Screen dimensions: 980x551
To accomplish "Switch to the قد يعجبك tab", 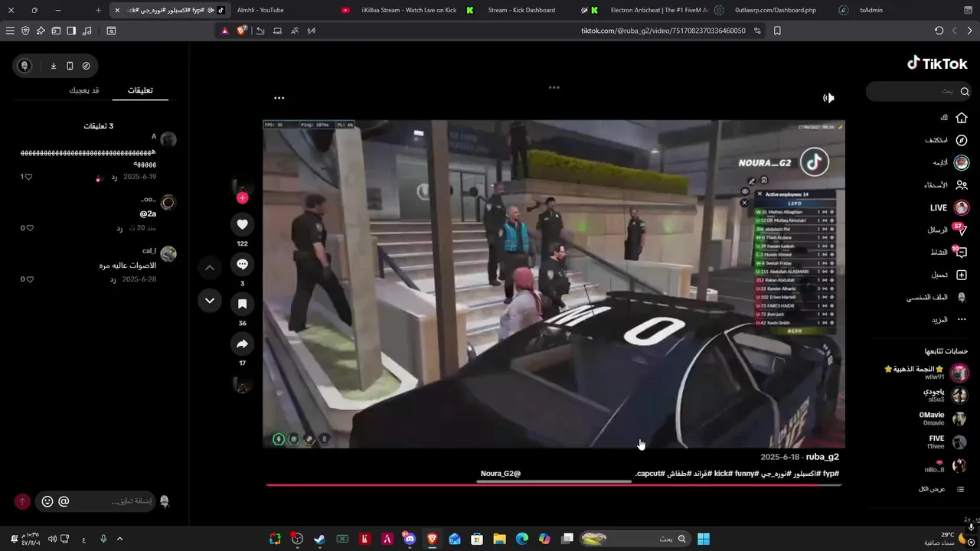I will pyautogui.click(x=84, y=90).
